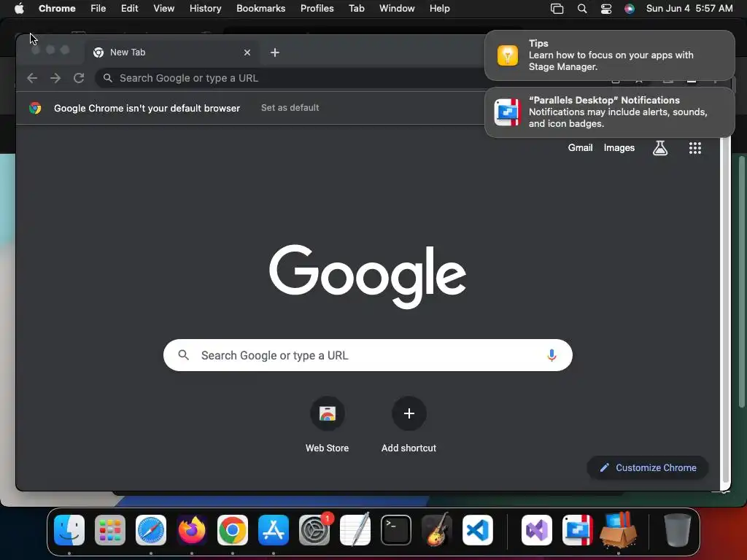
Task: Close the New Tab tab
Action: (x=247, y=52)
